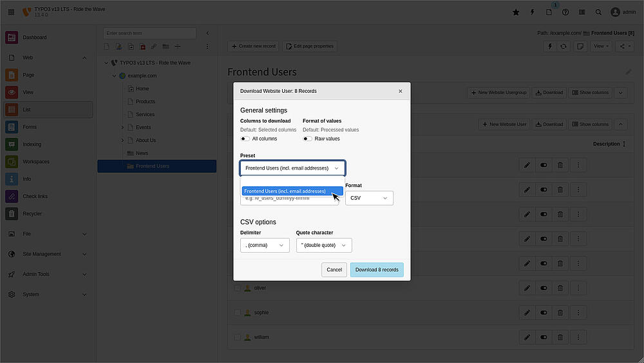Screen dimensions: 644x363
Task: Open the application grid menu icon
Action: (11, 12)
